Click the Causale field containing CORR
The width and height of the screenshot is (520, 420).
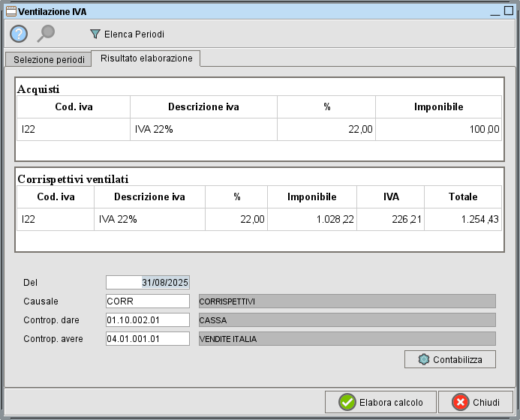pos(148,301)
